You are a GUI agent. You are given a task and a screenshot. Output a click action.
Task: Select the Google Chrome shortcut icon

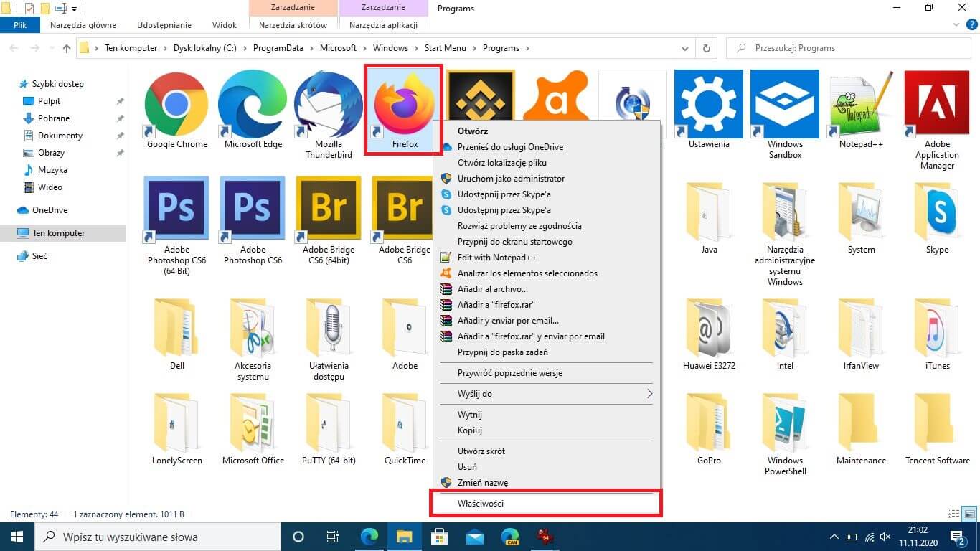pos(176,104)
